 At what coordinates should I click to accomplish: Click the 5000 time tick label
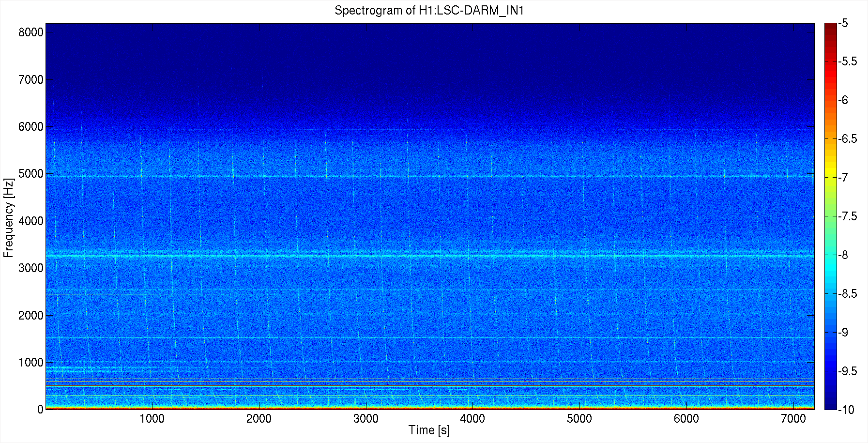[x=579, y=419]
